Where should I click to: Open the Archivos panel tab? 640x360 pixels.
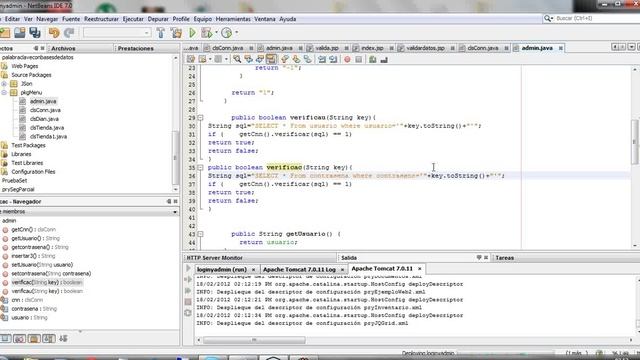point(63,48)
